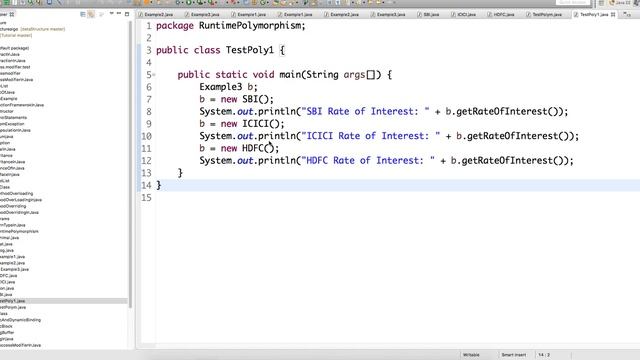Select TestPolym.java in the Package Explorer
This screenshot has width=640, height=360.
point(13,307)
